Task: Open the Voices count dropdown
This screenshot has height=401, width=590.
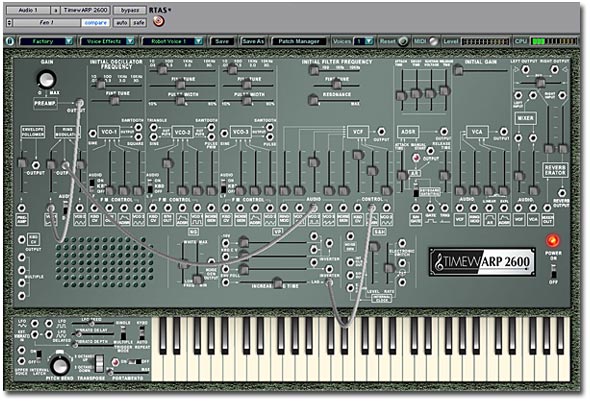Action: [x=363, y=41]
